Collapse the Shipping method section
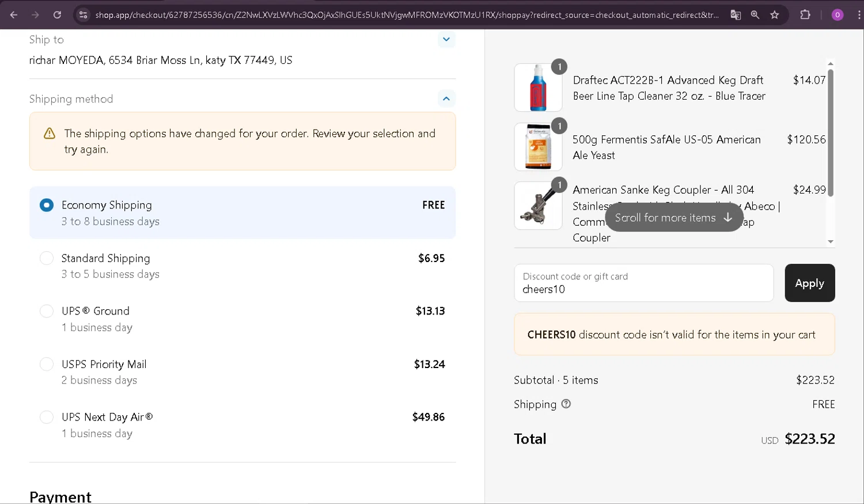Image resolution: width=864 pixels, height=504 pixels. click(x=446, y=98)
